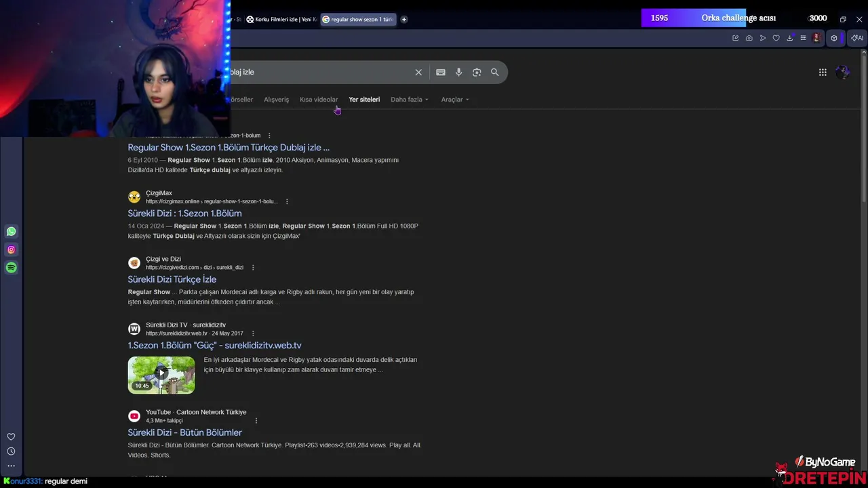Restore down the browser window
Viewport: 868px width, 488px height.
coord(843,20)
